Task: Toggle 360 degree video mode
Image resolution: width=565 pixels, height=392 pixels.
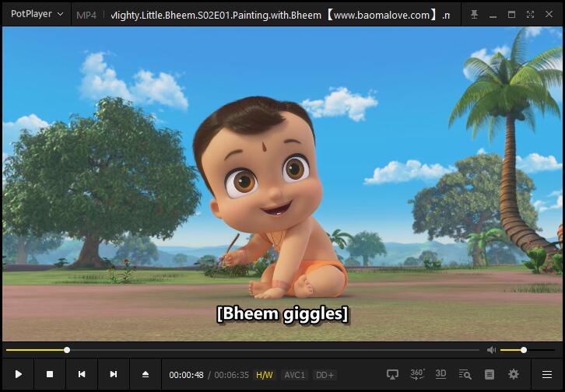Action: (x=417, y=374)
